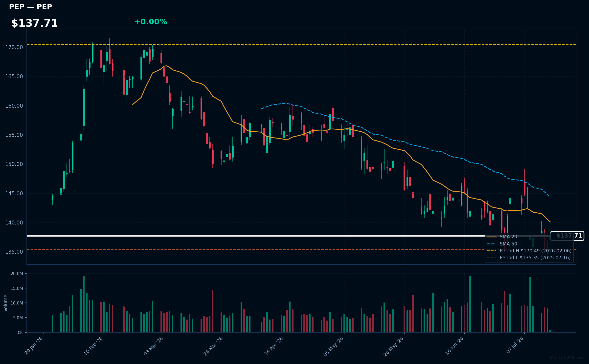Click the SMA 20 legend entry
This screenshot has height=364, width=589.
click(x=502, y=237)
